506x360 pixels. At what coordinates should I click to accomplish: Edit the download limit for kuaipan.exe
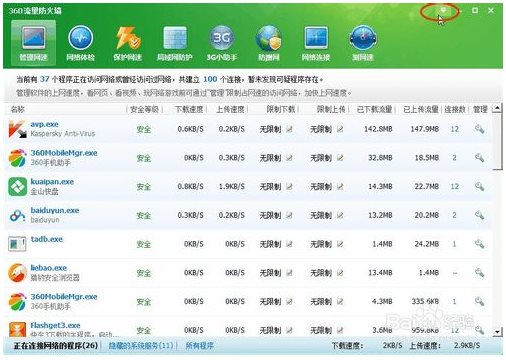(289, 186)
